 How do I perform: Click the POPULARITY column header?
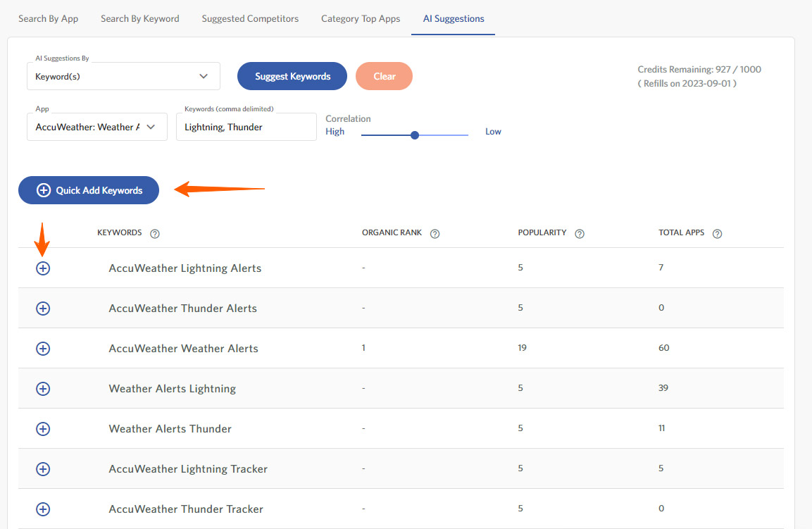pos(542,232)
